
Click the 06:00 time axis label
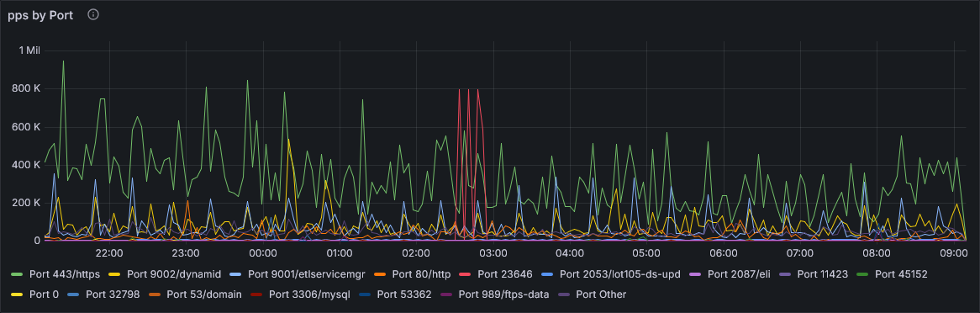(x=723, y=253)
